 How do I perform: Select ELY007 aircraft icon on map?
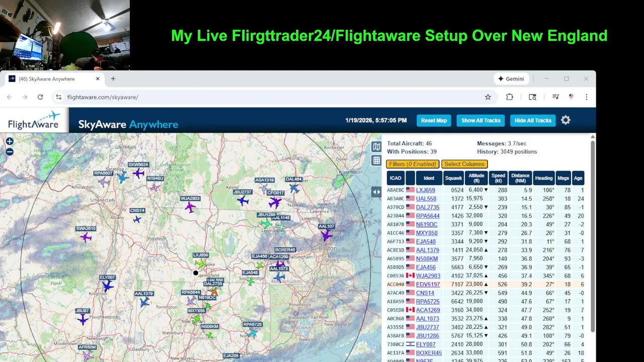coord(107,286)
